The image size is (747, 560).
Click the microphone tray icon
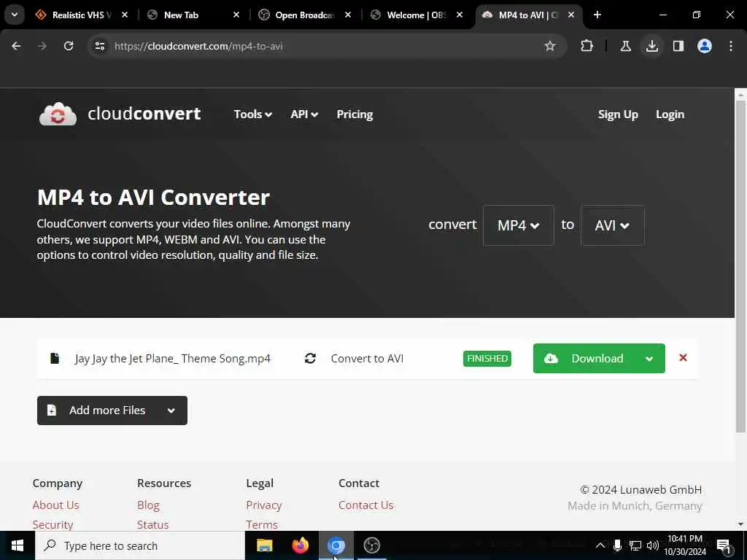(x=617, y=545)
